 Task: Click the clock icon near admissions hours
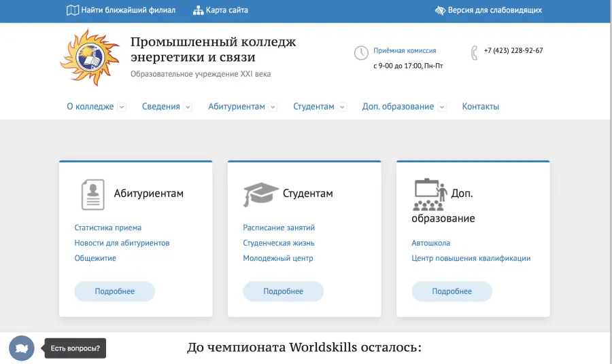pyautogui.click(x=361, y=53)
